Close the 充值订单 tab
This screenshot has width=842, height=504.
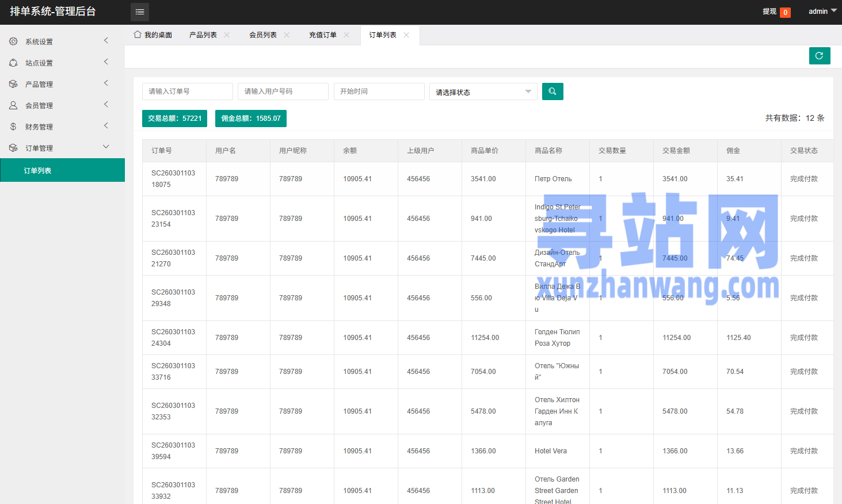point(346,35)
